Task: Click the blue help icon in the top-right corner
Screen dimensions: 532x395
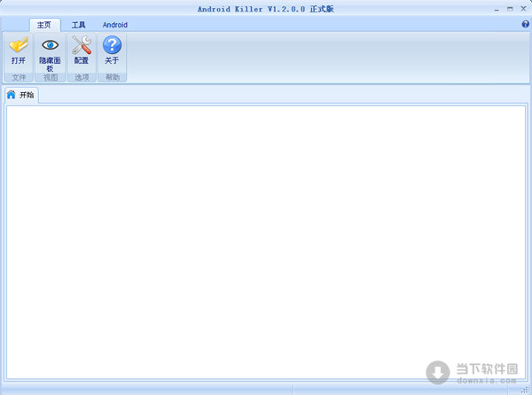Action: [525, 24]
